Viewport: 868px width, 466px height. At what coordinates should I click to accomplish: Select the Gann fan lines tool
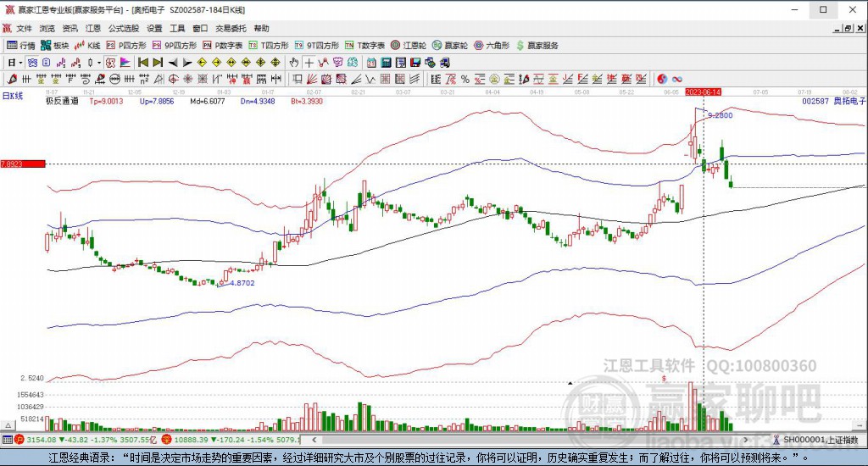coord(312,79)
